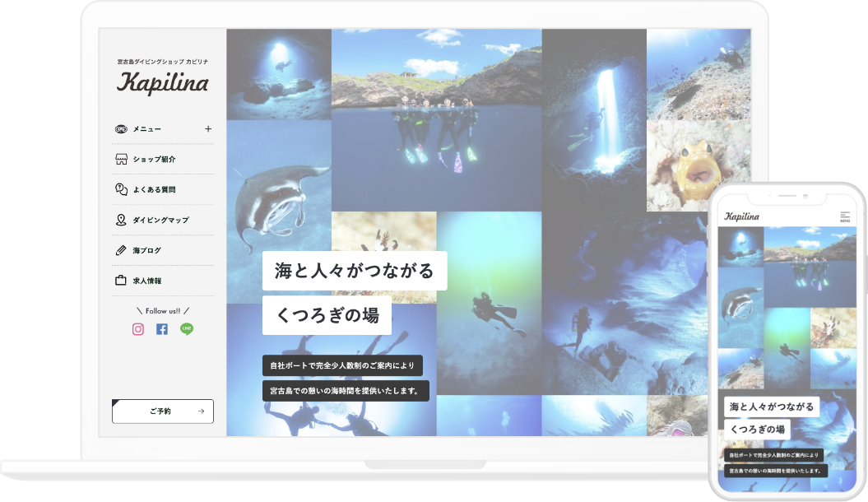Click the Kapilina logo on the phone

click(x=742, y=216)
